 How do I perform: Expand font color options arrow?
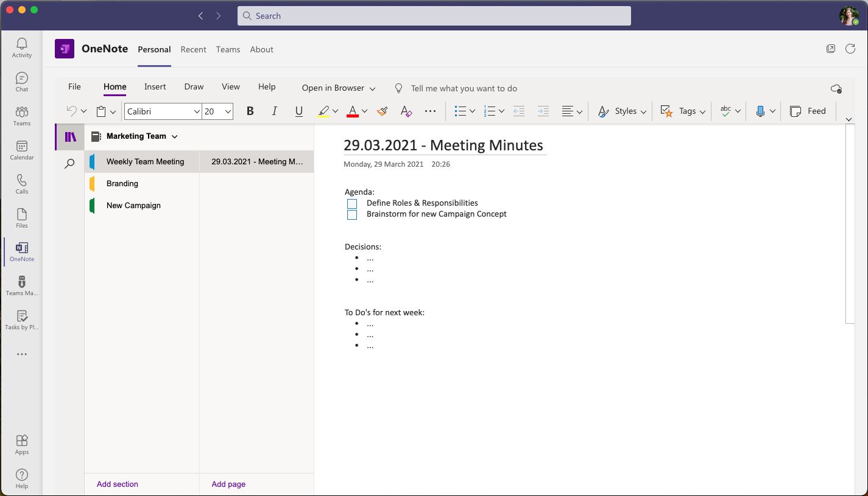[x=364, y=111]
